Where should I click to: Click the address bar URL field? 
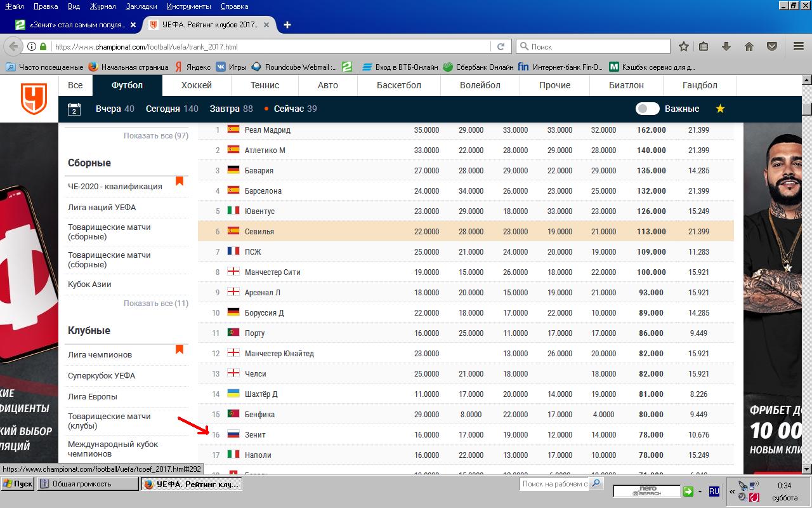(x=272, y=46)
